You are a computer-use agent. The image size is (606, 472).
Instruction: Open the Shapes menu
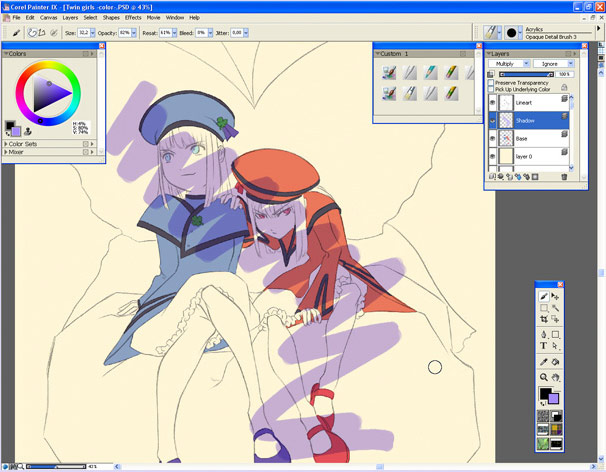coord(111,17)
